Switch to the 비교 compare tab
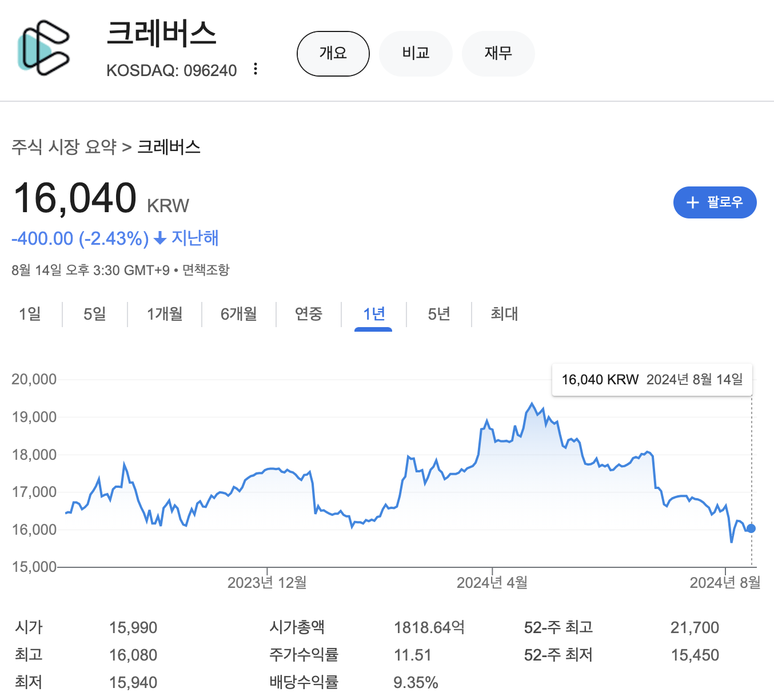Screen dimensions: 774x700 [416, 53]
